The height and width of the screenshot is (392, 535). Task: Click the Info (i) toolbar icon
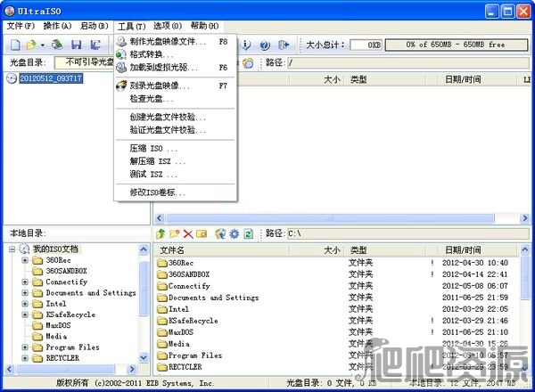[x=246, y=45]
